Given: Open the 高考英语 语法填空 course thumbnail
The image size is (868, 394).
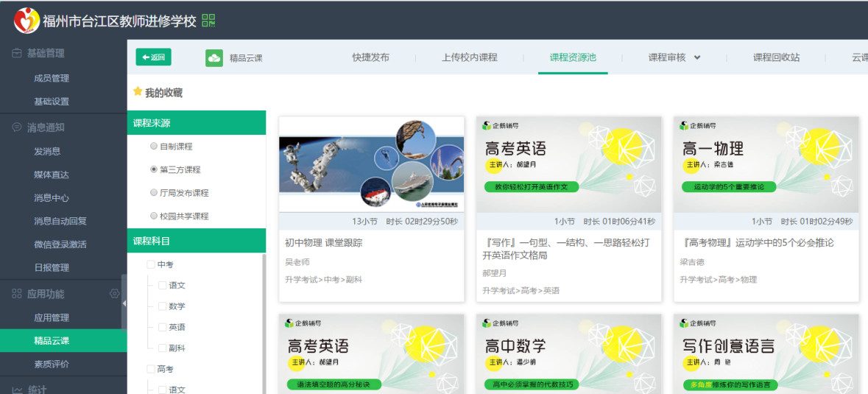Looking at the screenshot, I should (372, 354).
